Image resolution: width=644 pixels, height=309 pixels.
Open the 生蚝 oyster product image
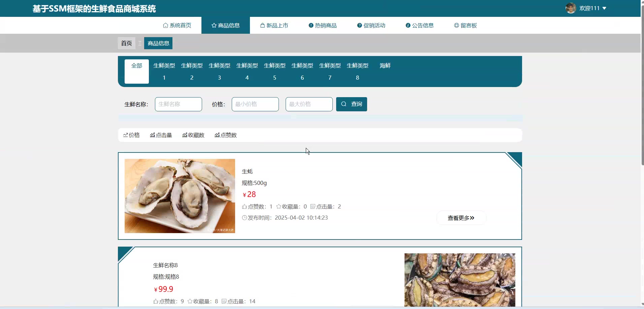[x=180, y=196]
